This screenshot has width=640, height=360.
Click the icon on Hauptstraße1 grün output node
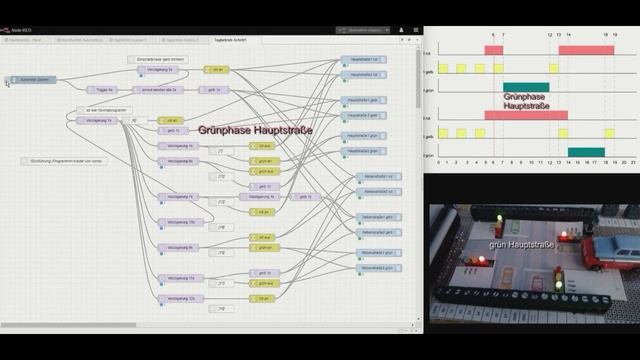click(383, 136)
